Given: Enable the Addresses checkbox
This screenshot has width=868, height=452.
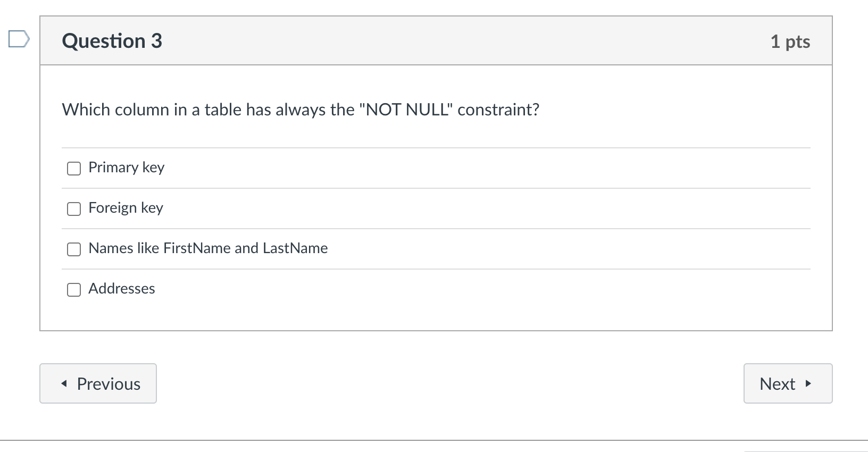Looking at the screenshot, I should 74,290.
